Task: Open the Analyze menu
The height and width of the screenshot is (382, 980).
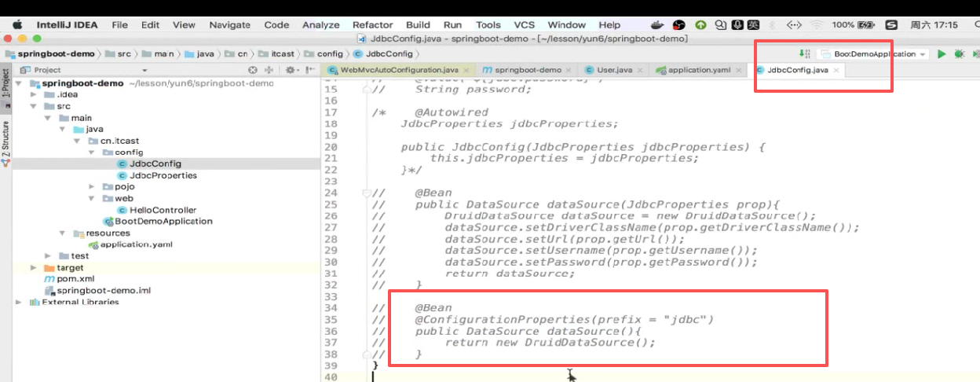Action: tap(321, 25)
